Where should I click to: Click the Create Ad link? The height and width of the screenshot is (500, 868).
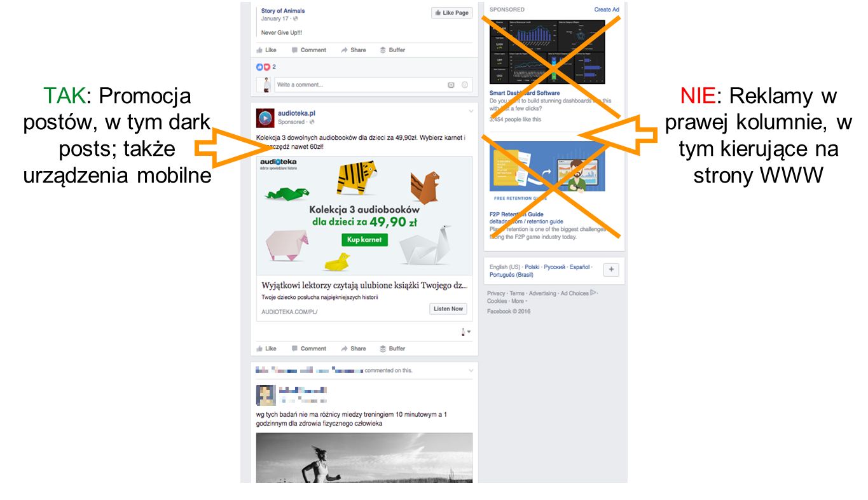coord(607,10)
